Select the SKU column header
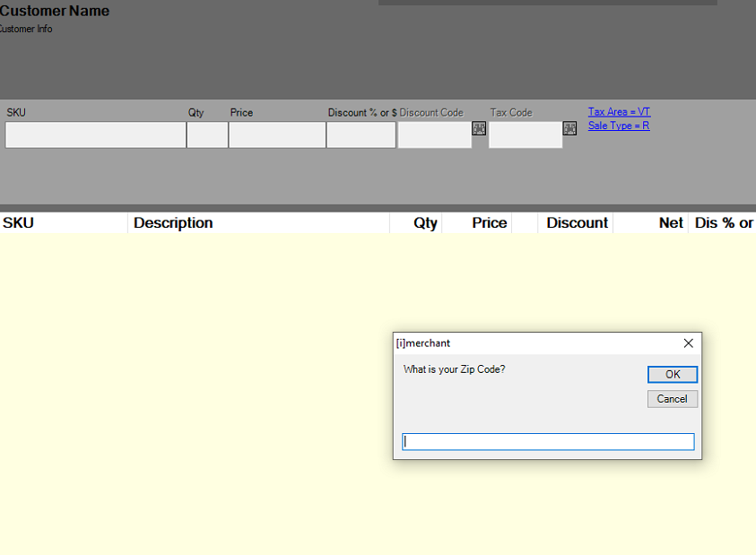The image size is (756, 555). click(64, 222)
